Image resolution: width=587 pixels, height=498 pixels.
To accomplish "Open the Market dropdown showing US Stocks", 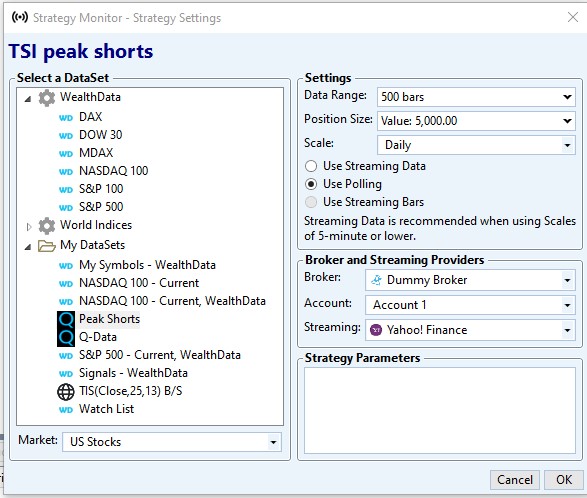I will 273,442.
